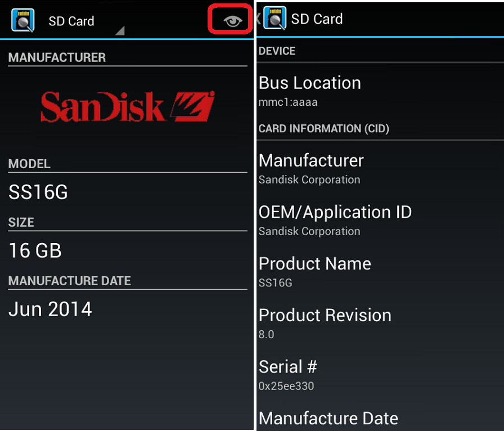
Task: Tap the Manufacture Date field Jun 2014
Action: (x=49, y=309)
